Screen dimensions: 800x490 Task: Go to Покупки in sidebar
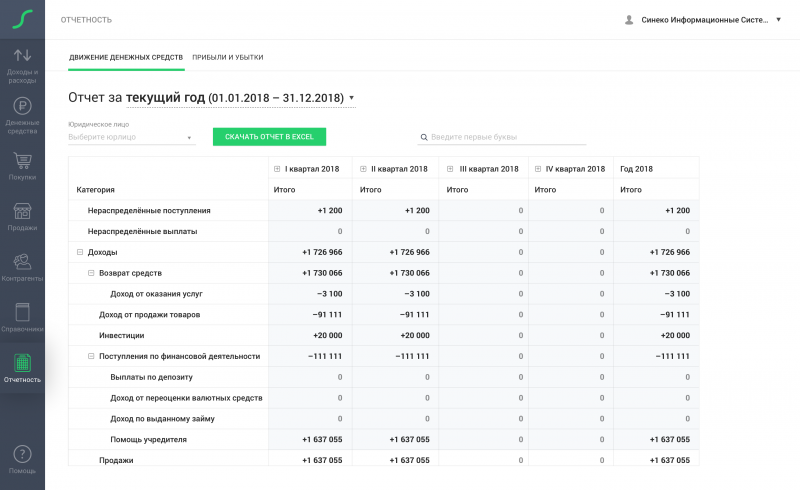[22, 166]
